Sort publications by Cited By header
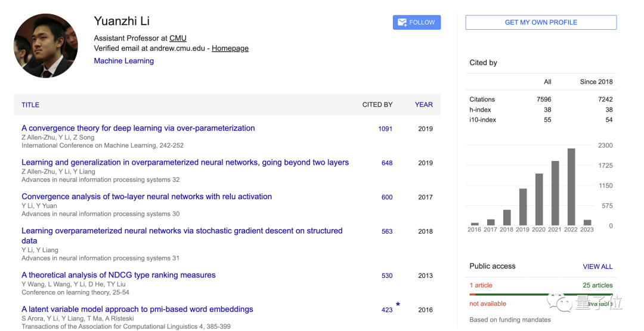The image size is (644, 331). point(377,105)
